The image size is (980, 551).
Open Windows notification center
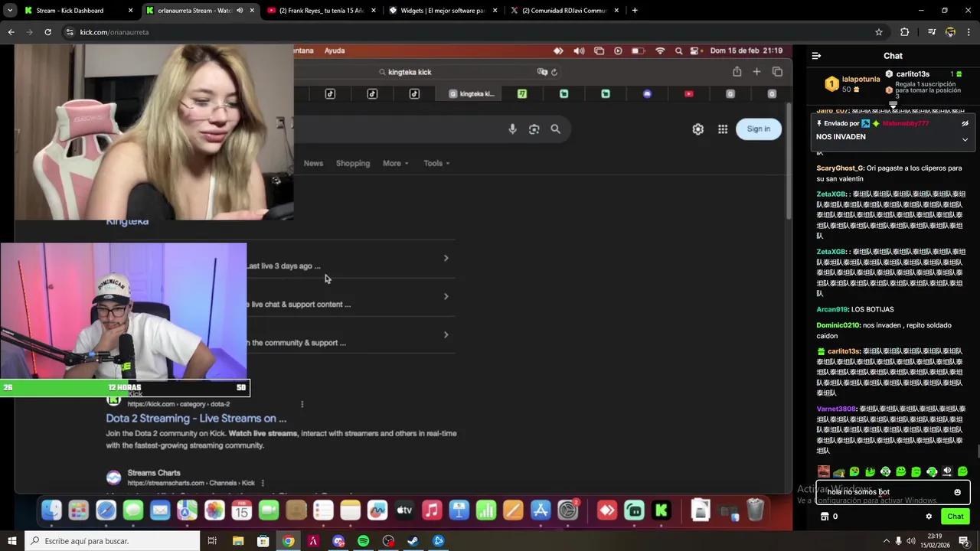(965, 541)
